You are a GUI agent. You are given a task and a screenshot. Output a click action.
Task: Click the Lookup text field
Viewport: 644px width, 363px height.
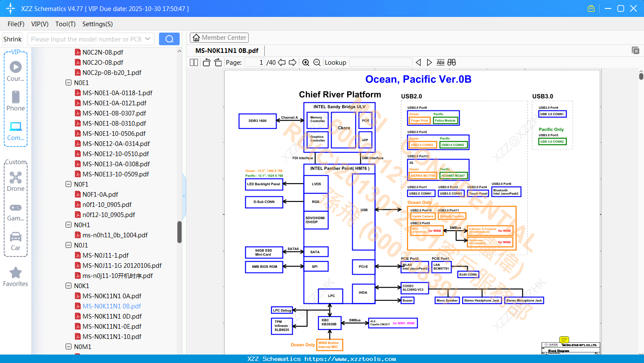pos(381,62)
